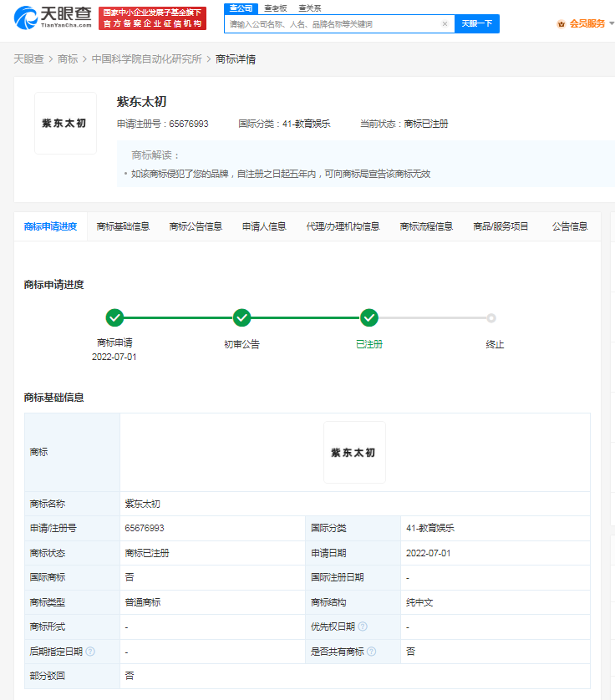Image resolution: width=615 pixels, height=700 pixels.
Task: Click the 终止 progress endpoint circle
Action: click(x=491, y=317)
